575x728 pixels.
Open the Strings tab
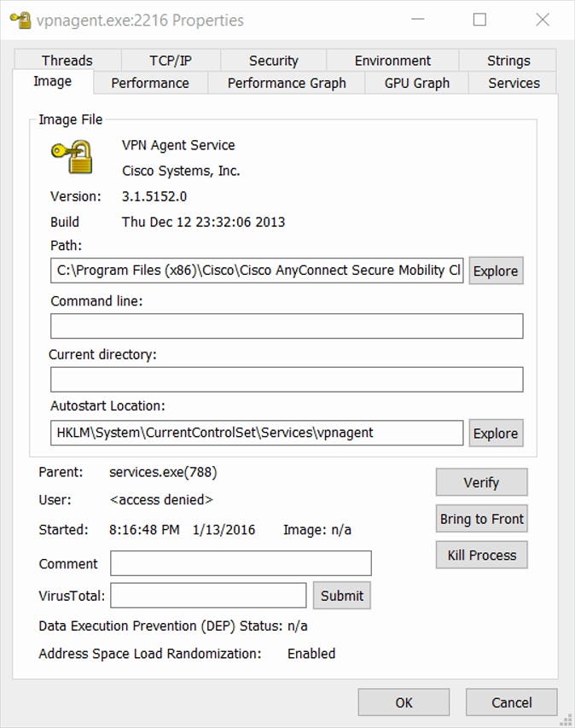point(508,61)
